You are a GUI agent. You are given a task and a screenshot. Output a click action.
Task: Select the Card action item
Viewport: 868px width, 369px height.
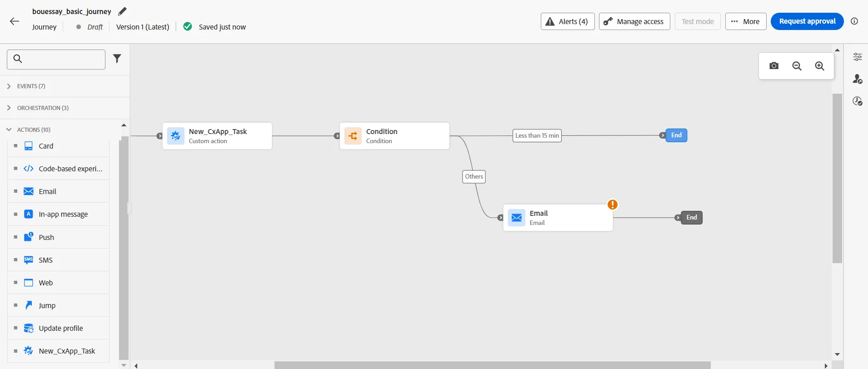pyautogui.click(x=59, y=146)
